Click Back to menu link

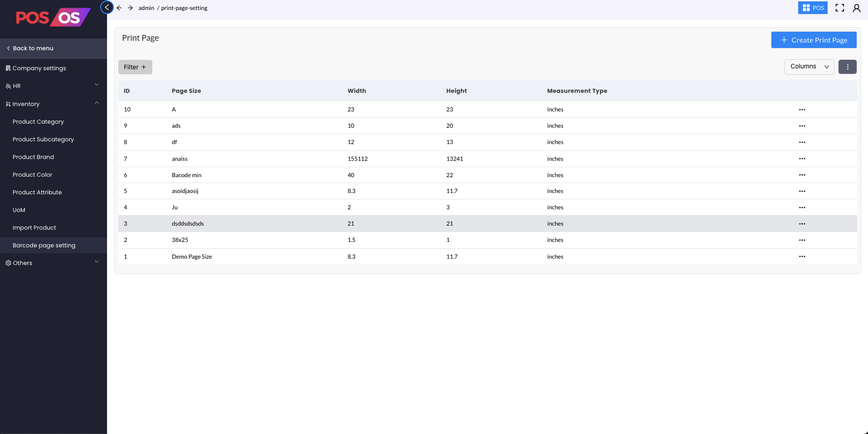click(33, 48)
